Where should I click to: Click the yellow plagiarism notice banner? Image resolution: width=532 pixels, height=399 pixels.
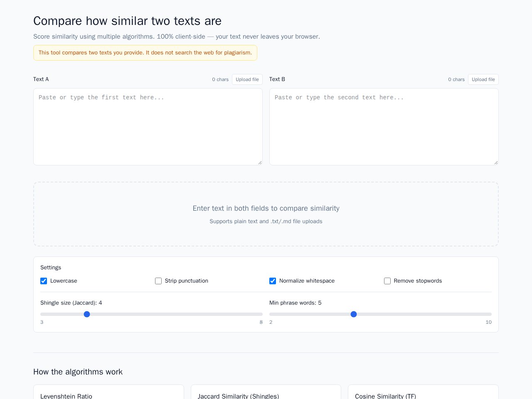point(145,53)
